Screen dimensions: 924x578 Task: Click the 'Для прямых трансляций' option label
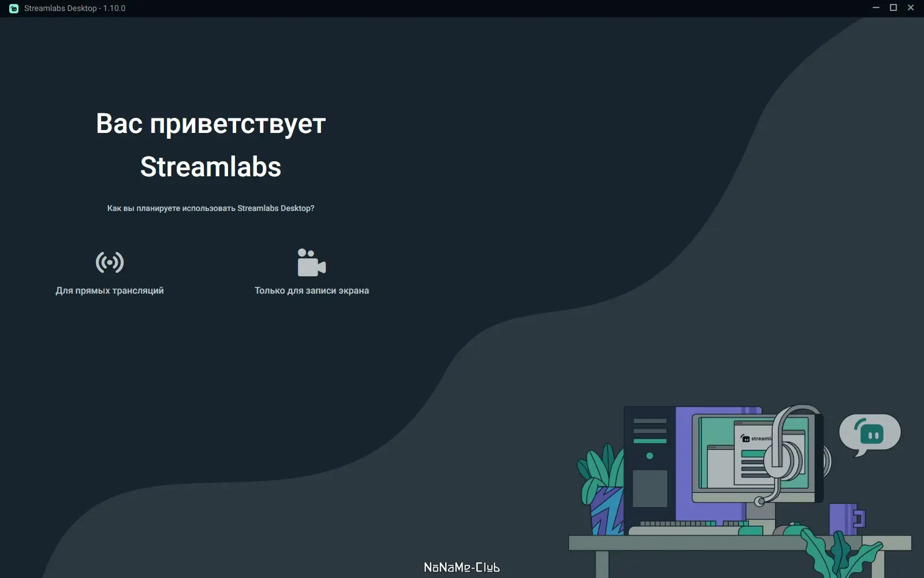click(x=110, y=291)
